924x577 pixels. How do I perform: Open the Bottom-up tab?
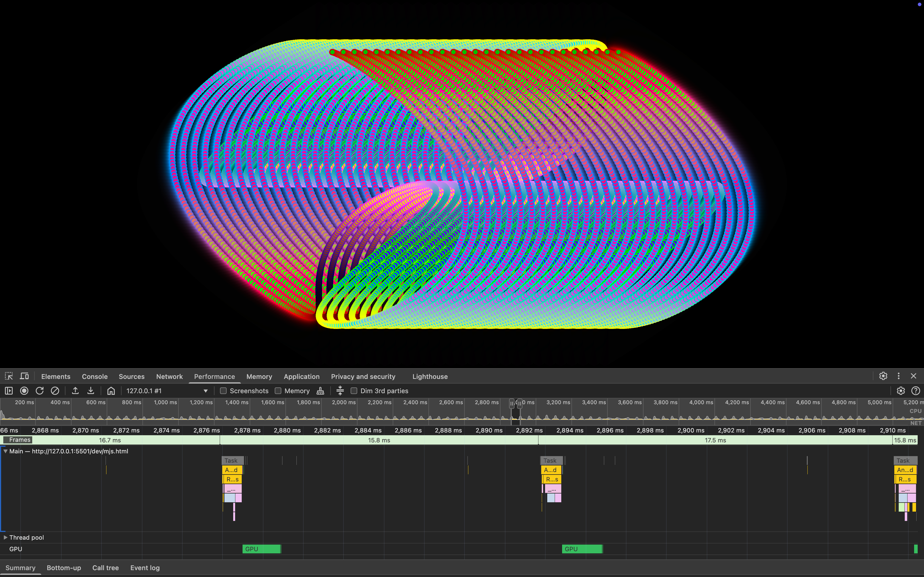(x=64, y=568)
